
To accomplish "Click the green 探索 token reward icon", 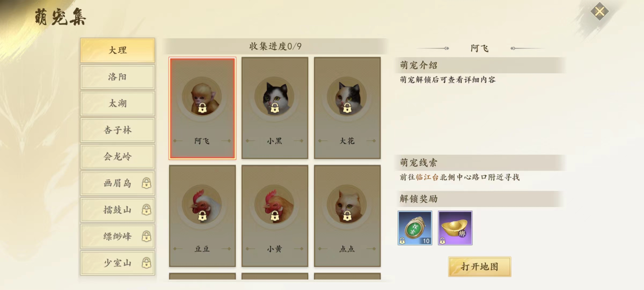I will click(x=415, y=228).
